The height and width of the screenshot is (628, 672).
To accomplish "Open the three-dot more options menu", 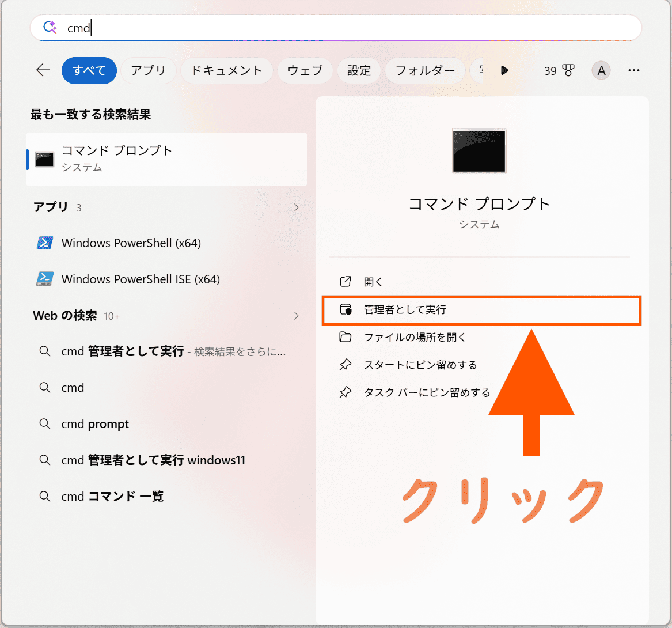I will click(634, 70).
